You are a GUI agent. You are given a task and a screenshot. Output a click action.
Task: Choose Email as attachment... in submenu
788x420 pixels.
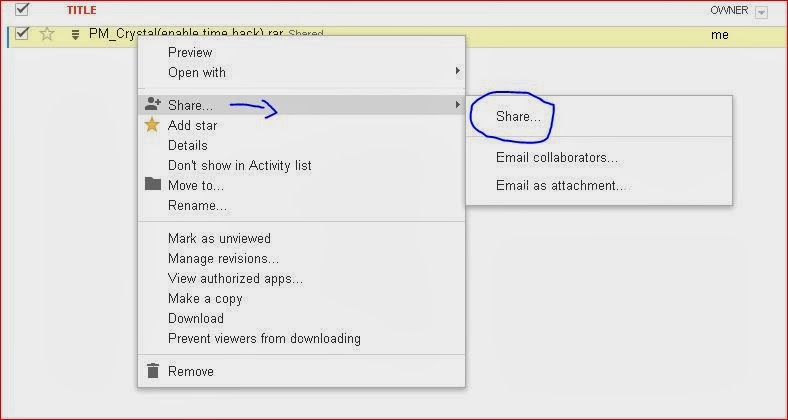click(x=560, y=185)
